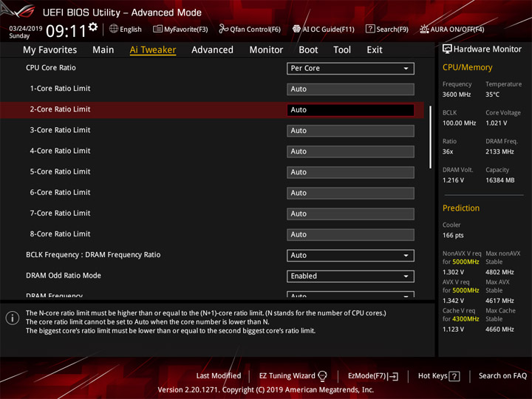532x399 pixels.
Task: Select the 8-Core Ratio Limit label
Action: 60,234
